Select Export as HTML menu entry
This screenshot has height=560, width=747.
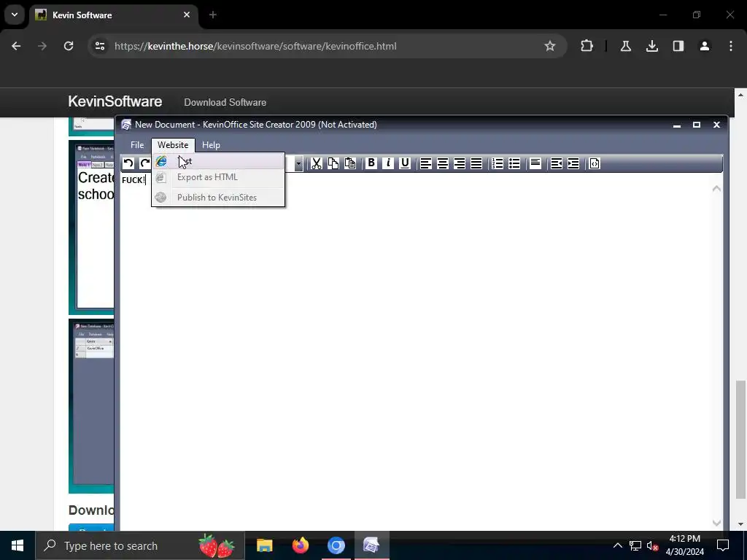click(218, 177)
